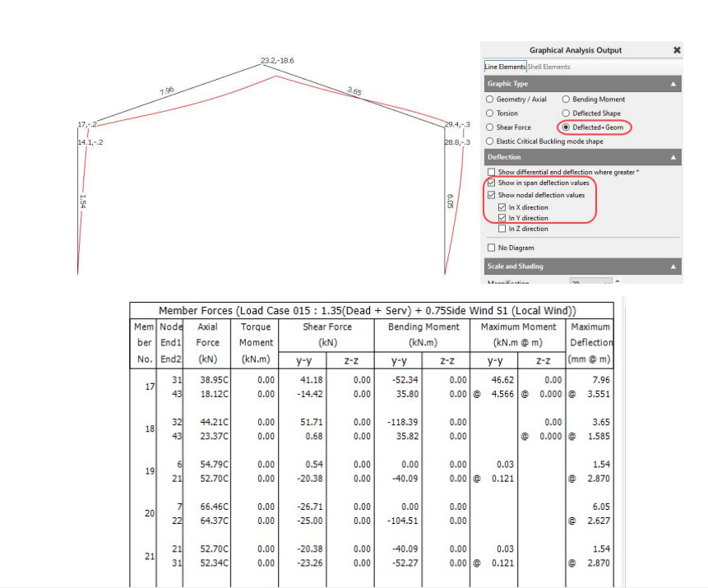This screenshot has width=708, height=588.
Task: Switch to the Shell Elements tab
Action: click(548, 67)
